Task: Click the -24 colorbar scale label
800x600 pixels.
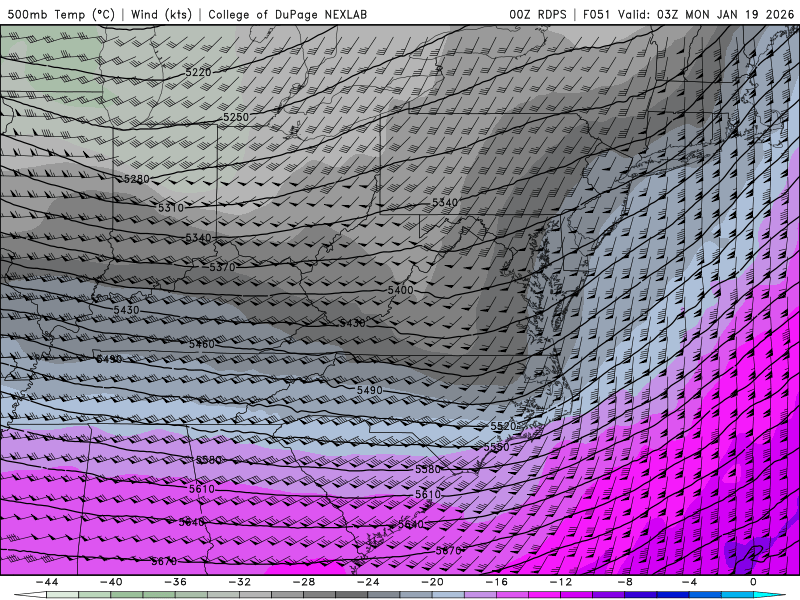Action: [368, 582]
